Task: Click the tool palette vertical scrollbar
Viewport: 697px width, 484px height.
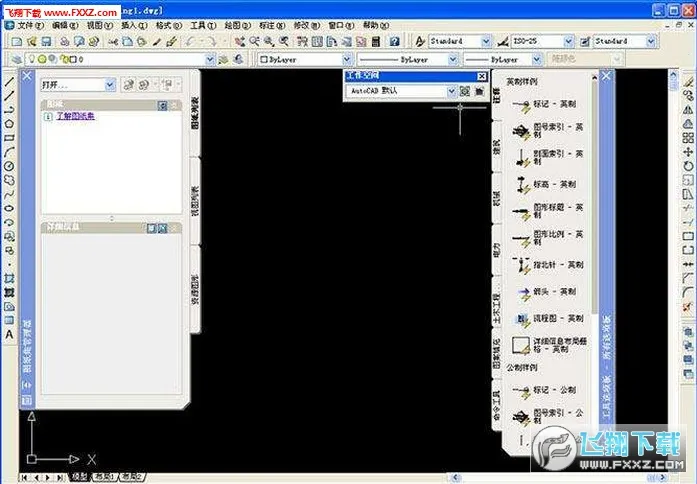Action: point(594,196)
